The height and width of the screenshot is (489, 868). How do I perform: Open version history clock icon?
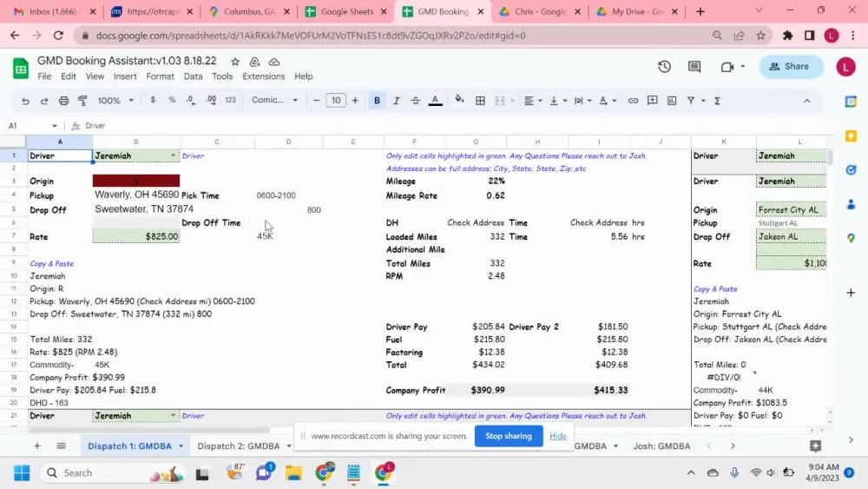point(664,67)
